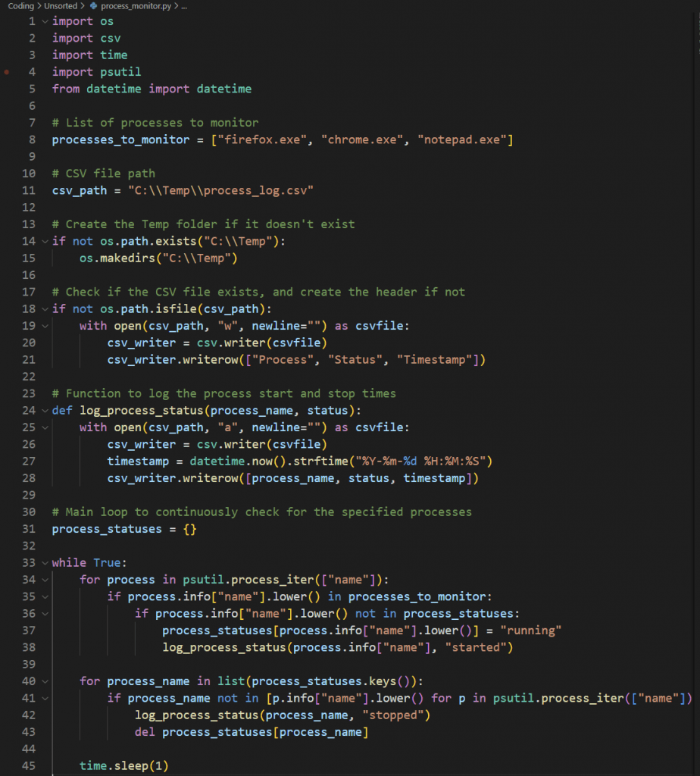Fold the nested if at line 36

click(45, 614)
